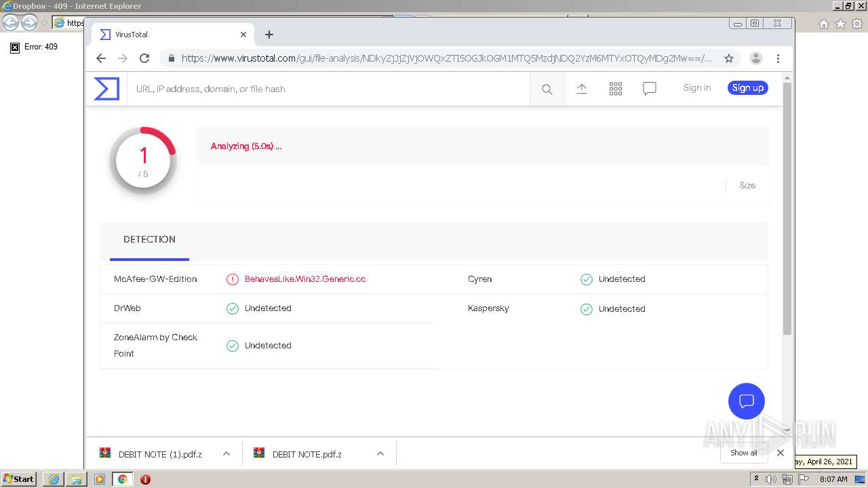Viewport: 868px width, 488px height.
Task: Click the McAfee-GW-Edition alert icon
Action: click(233, 279)
